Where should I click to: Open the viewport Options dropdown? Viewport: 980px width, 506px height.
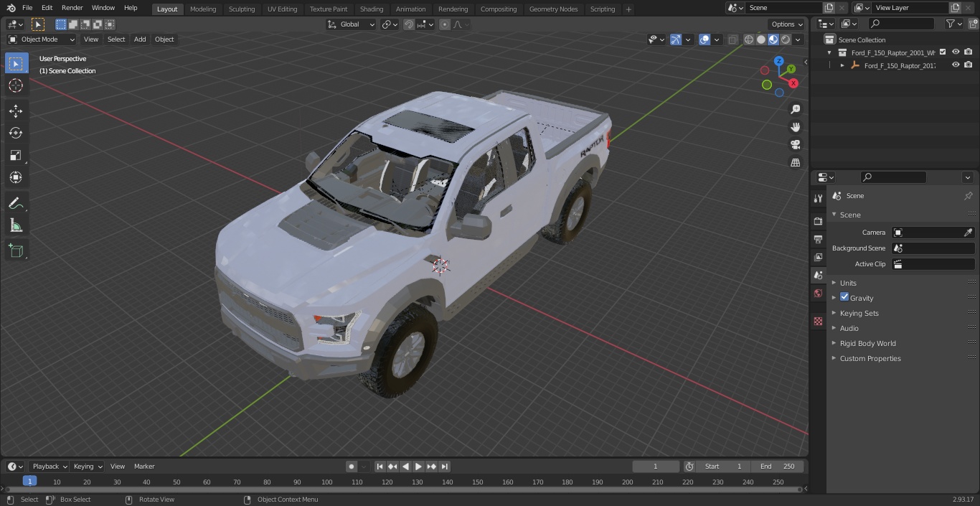(x=787, y=24)
